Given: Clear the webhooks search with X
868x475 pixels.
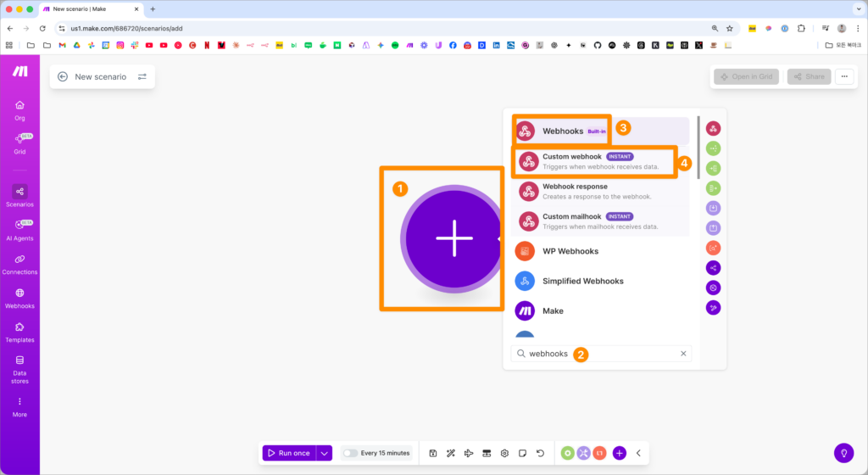Looking at the screenshot, I should click(x=683, y=354).
